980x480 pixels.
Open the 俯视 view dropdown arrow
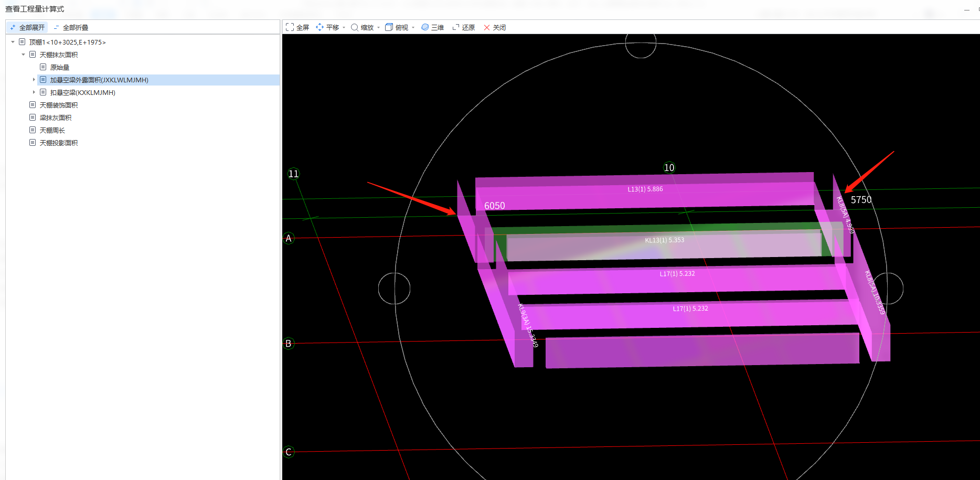tap(413, 28)
